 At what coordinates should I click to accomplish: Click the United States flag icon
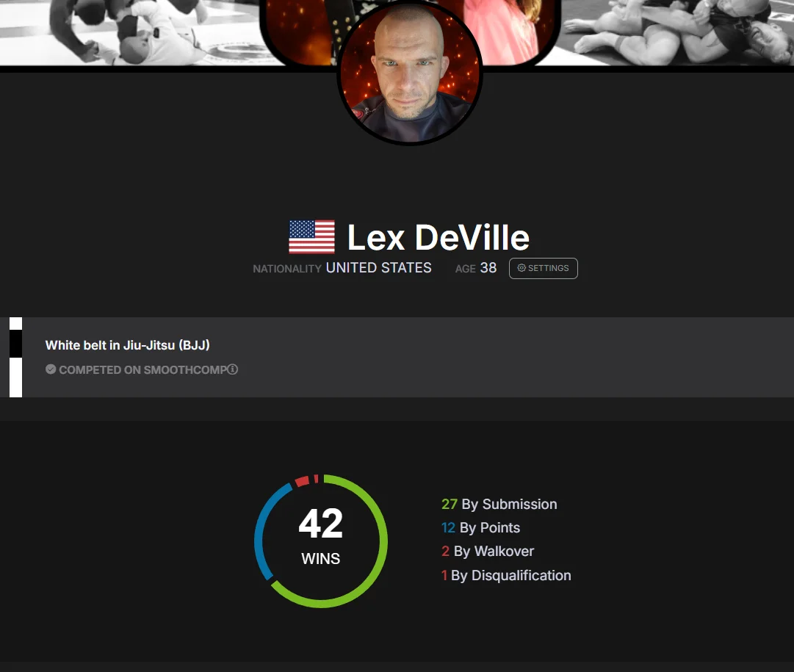311,236
